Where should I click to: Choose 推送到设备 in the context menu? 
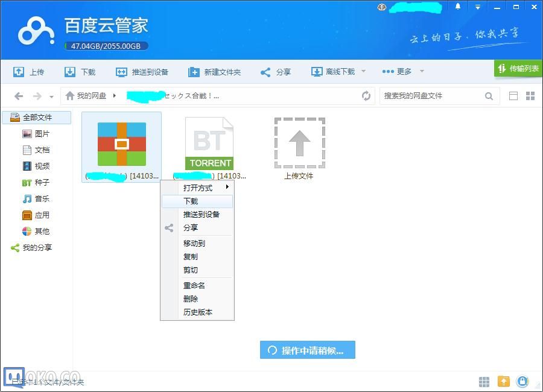[x=197, y=214]
